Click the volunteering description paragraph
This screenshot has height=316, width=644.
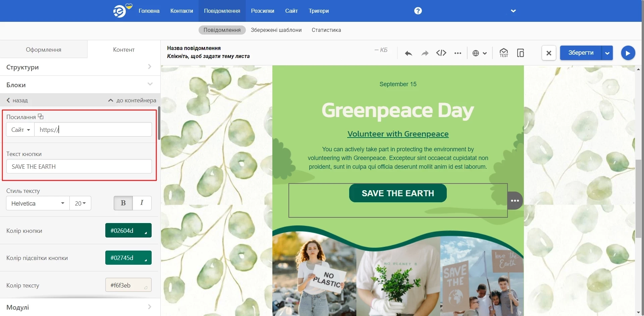398,158
